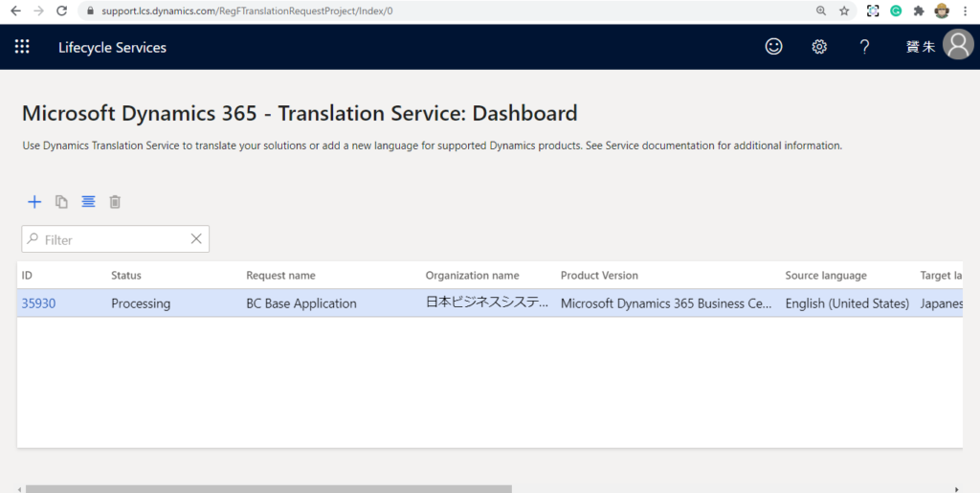Click the view details lines icon
This screenshot has width=980, height=493.
88,202
